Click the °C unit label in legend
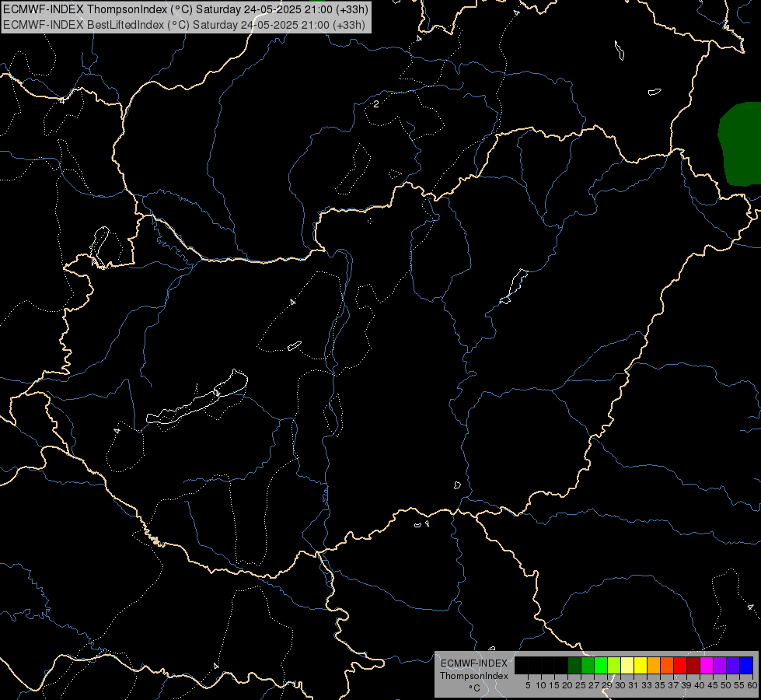 click(x=474, y=688)
